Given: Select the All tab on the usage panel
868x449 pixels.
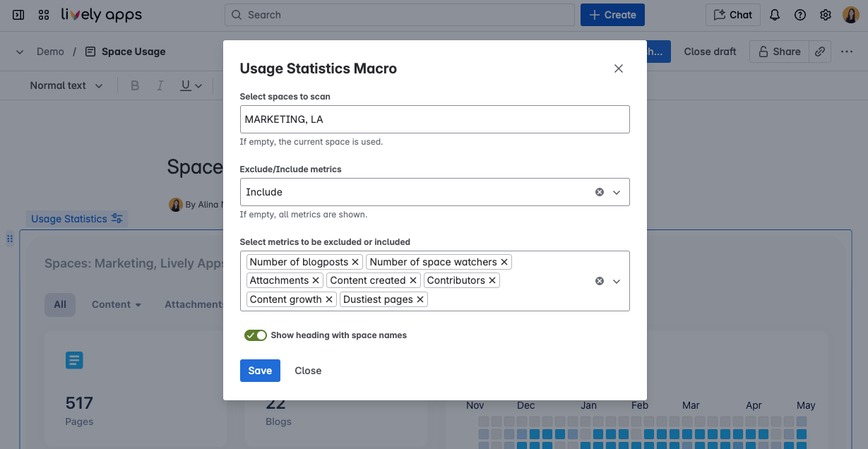Looking at the screenshot, I should (59, 304).
